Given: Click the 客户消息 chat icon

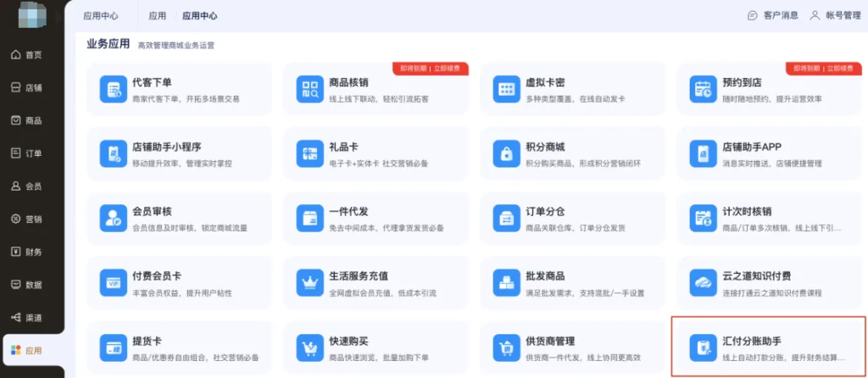Looking at the screenshot, I should [752, 15].
